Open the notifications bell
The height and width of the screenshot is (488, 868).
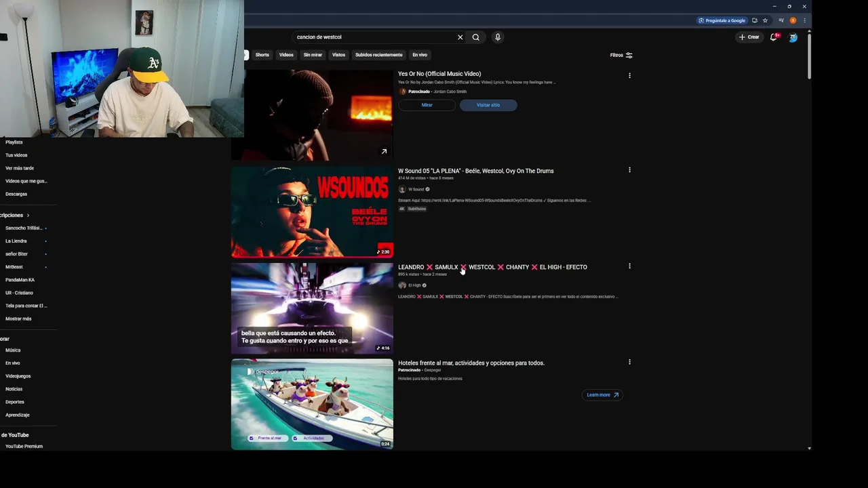click(774, 37)
